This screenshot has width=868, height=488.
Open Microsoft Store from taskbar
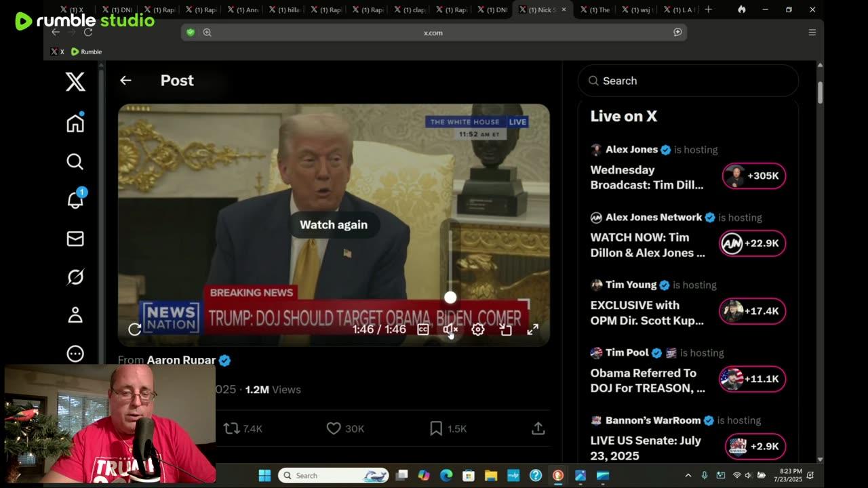tap(469, 475)
